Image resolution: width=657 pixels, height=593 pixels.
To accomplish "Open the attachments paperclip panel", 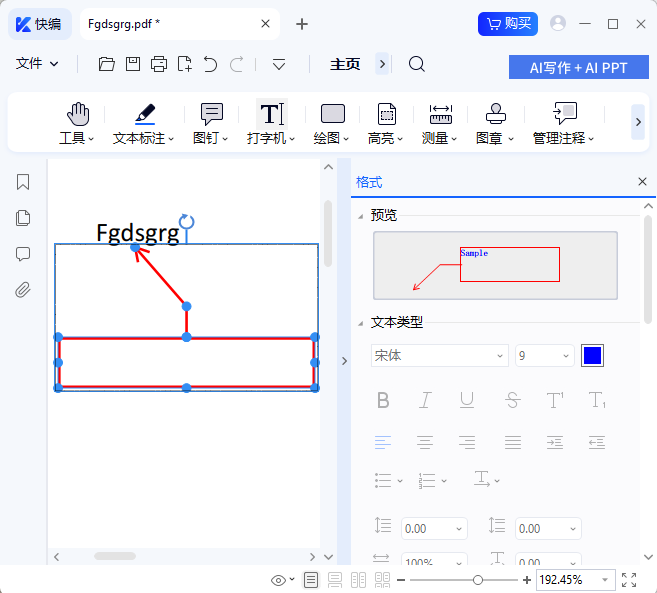I will pyautogui.click(x=23, y=290).
